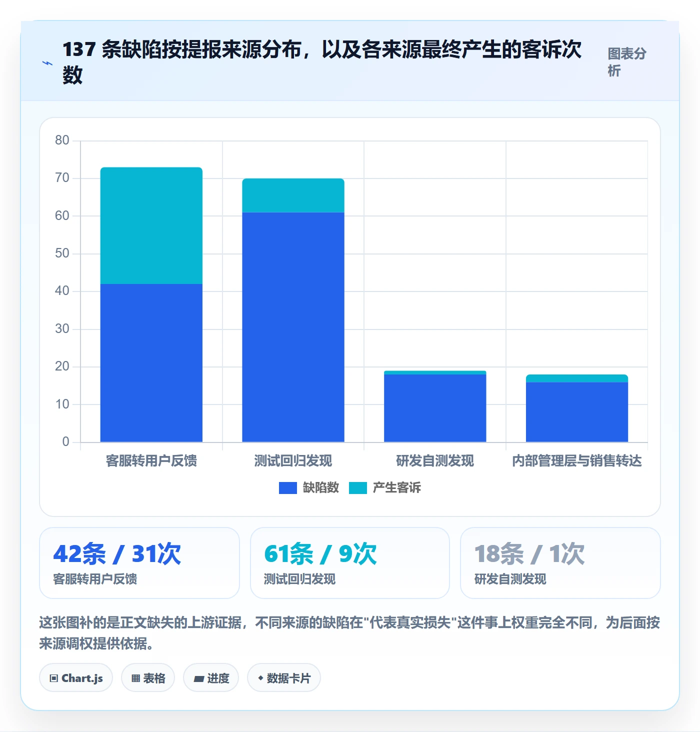Click the blue 缺陷数 legend swatch

[x=288, y=487]
